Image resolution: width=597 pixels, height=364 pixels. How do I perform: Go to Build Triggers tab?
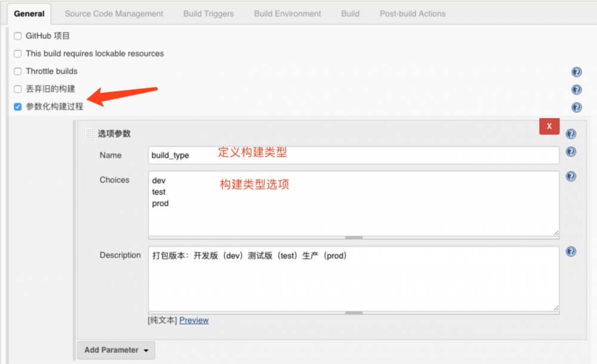click(208, 14)
